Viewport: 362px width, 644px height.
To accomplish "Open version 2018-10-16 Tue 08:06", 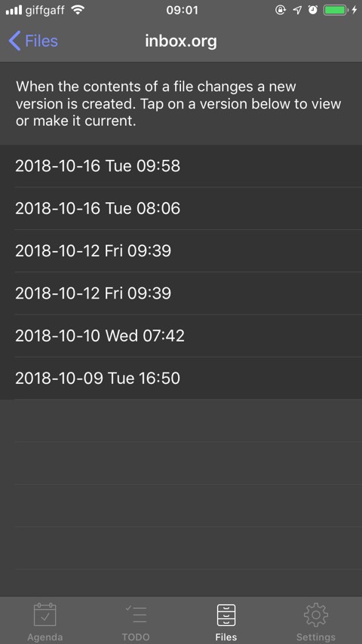I will click(181, 209).
